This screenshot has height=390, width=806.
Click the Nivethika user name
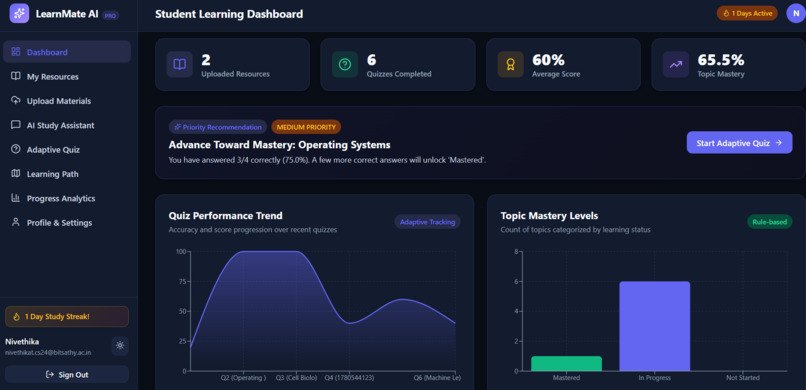(22, 342)
